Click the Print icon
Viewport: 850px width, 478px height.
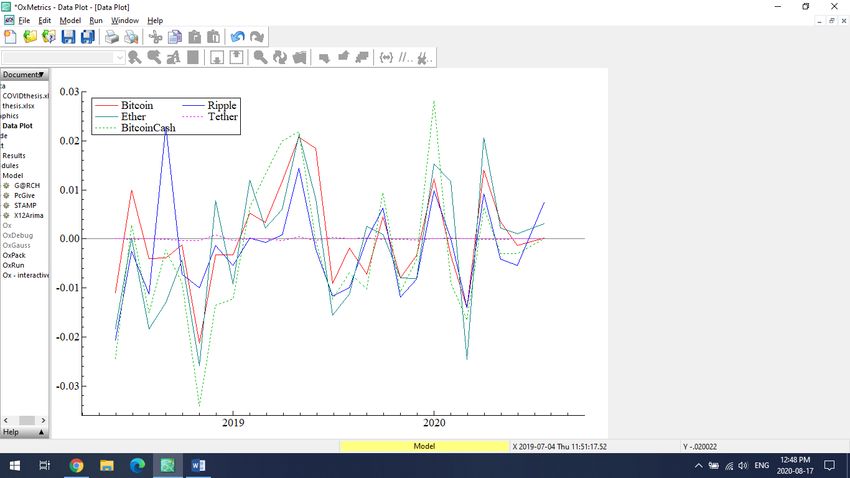[112, 37]
